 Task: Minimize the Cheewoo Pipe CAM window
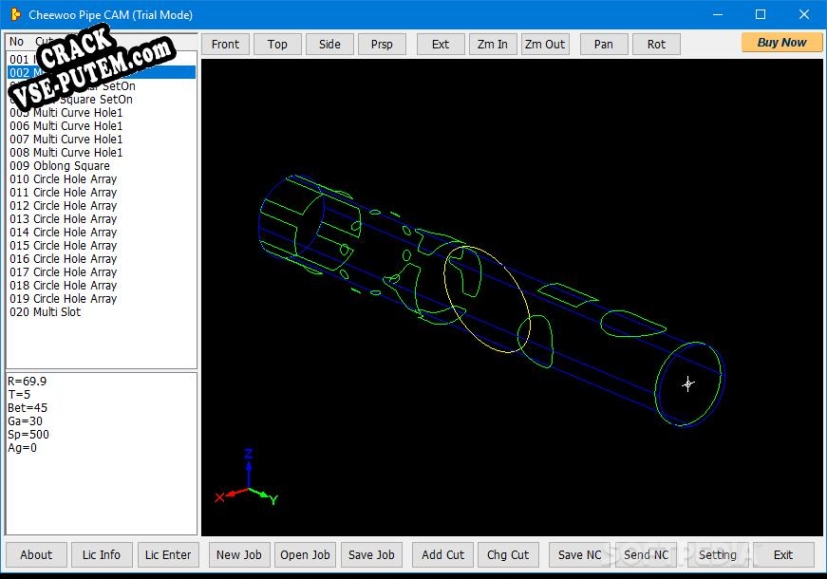(x=718, y=14)
